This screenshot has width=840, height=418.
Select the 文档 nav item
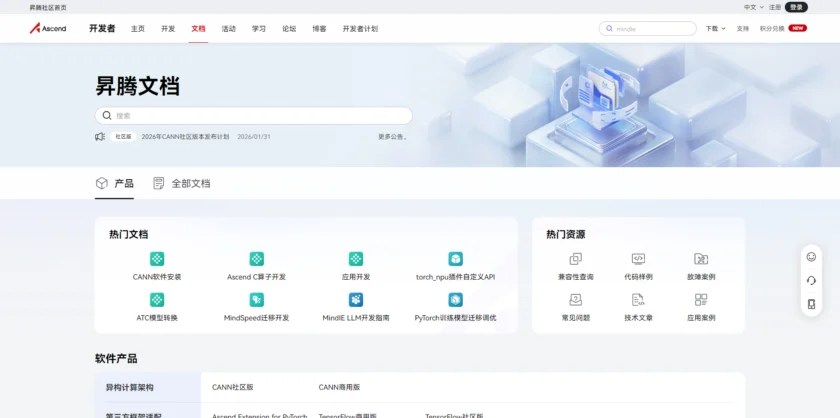(198, 28)
